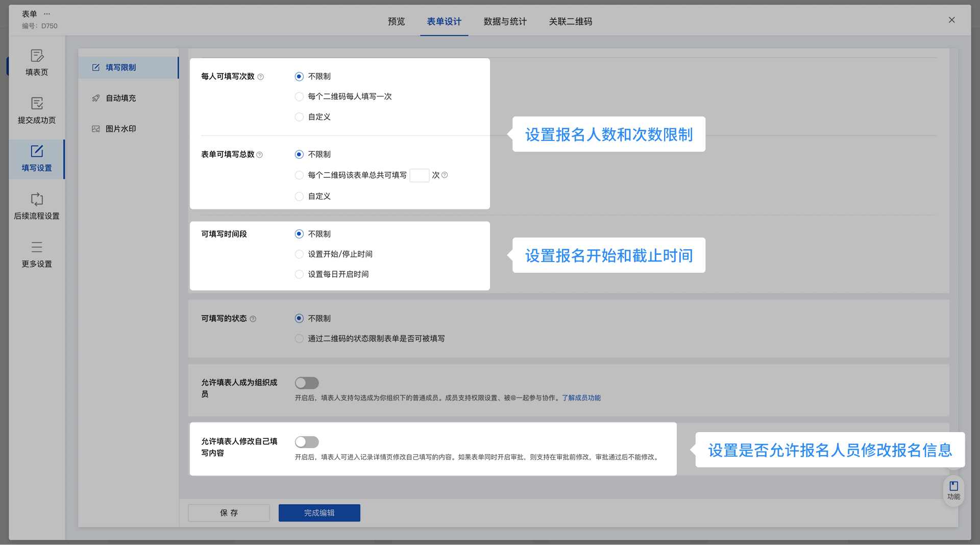Open the 填表页 sidebar icon
This screenshot has height=545, width=980.
(x=37, y=62)
